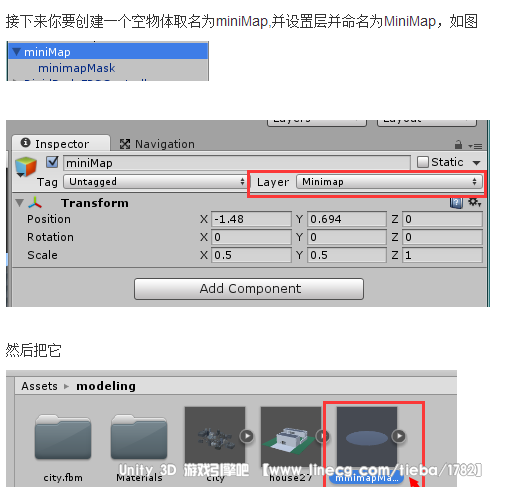528x487 pixels.
Task: Click the GameObject cube icon
Action: (x=26, y=166)
